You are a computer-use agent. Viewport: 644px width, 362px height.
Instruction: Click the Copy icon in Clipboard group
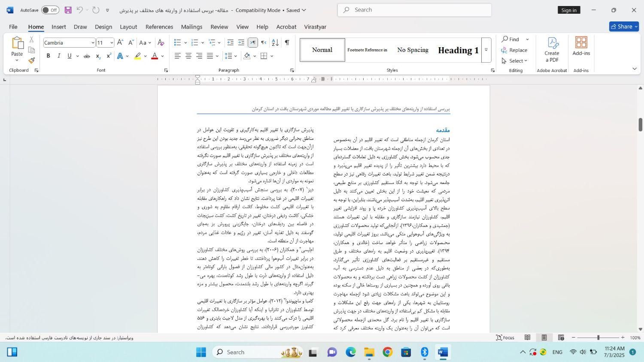[32, 50]
